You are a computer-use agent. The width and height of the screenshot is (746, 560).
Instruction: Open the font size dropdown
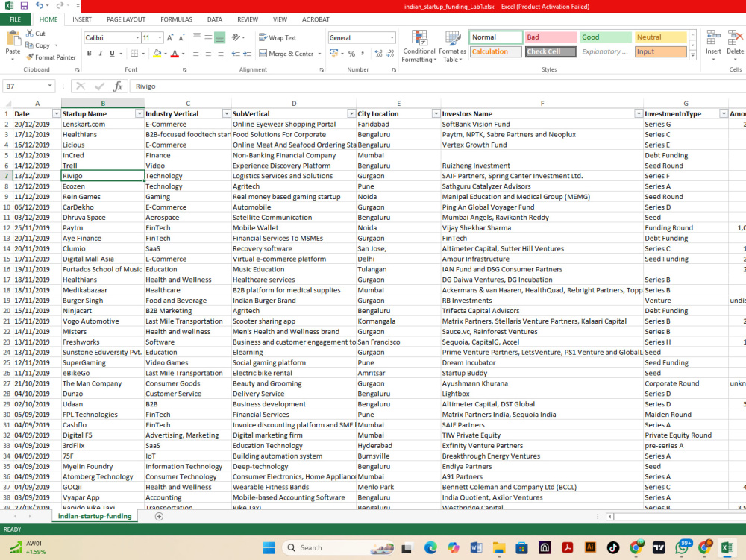160,37
